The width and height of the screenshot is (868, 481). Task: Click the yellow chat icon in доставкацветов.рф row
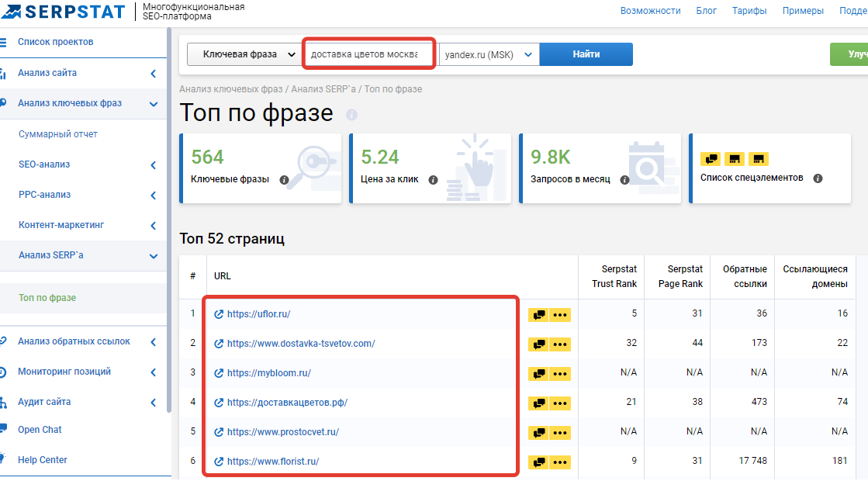click(538, 403)
